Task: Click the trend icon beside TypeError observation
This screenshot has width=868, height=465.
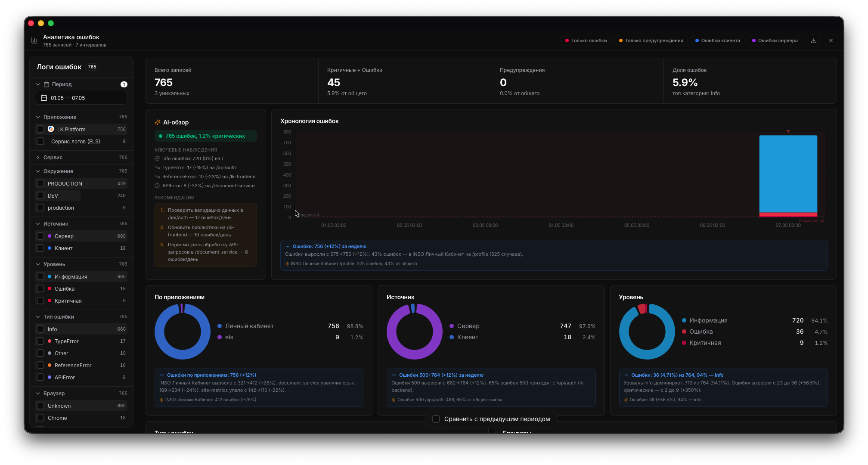Action: [157, 167]
